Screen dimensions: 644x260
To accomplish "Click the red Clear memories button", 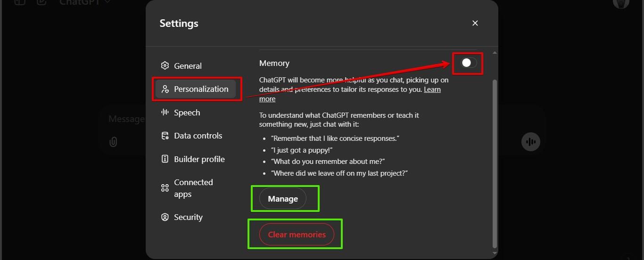I will (x=297, y=235).
